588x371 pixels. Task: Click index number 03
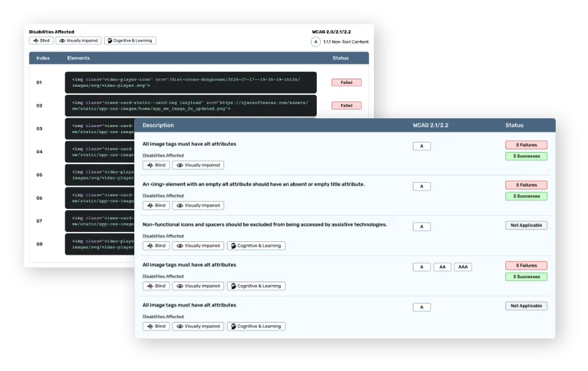[40, 129]
